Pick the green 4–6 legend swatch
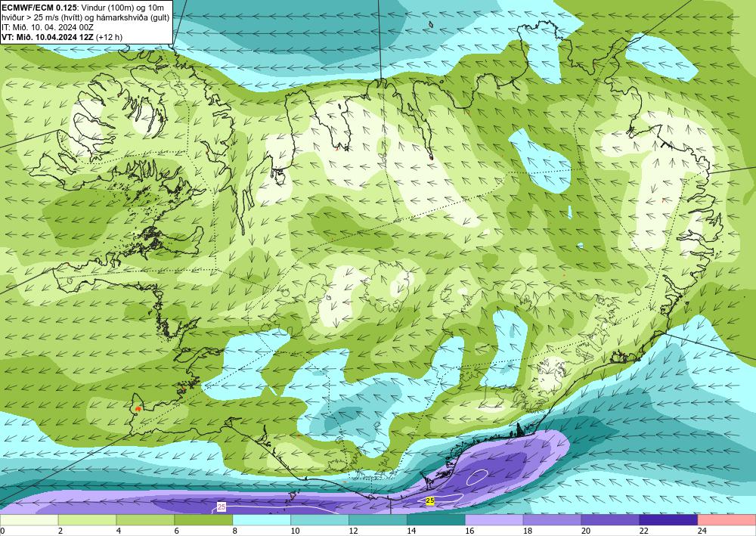 tap(145, 519)
